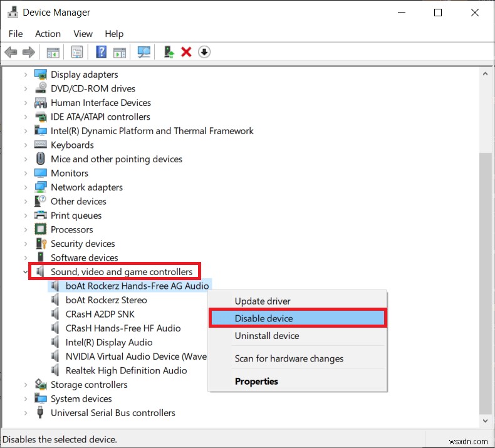
Task: Click the Print queues printer icon
Action: point(40,216)
